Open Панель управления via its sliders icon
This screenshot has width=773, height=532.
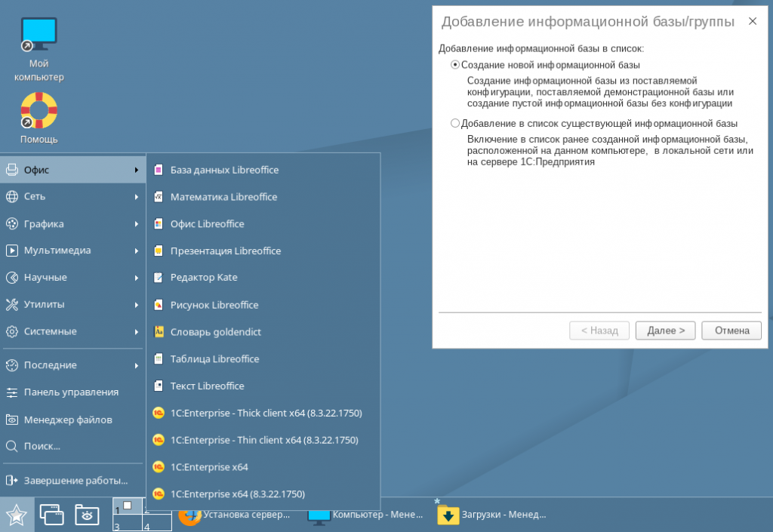12,392
